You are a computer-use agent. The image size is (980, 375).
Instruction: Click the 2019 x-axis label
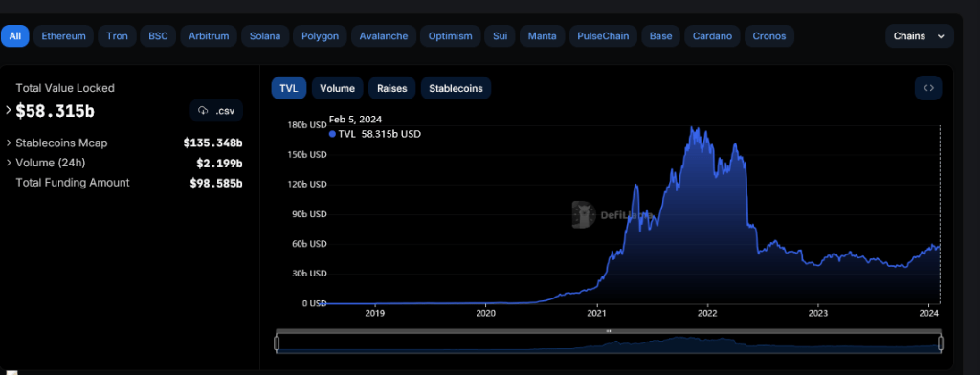pyautogui.click(x=374, y=313)
